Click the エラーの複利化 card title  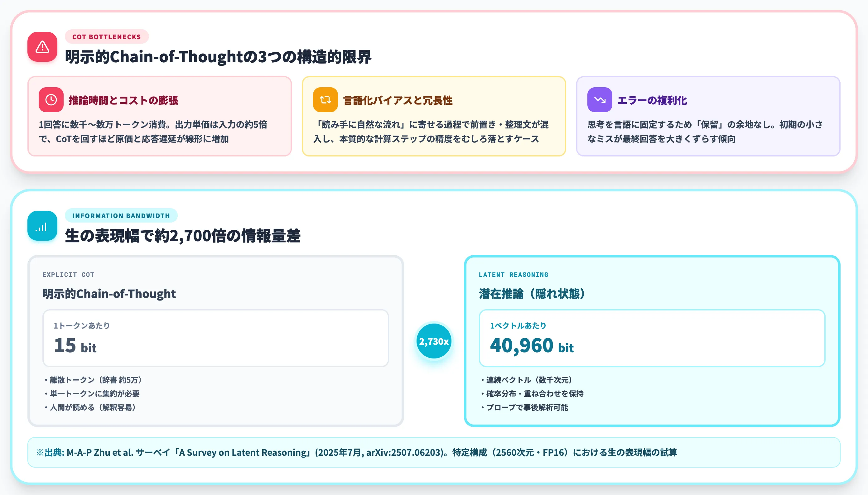[652, 100]
